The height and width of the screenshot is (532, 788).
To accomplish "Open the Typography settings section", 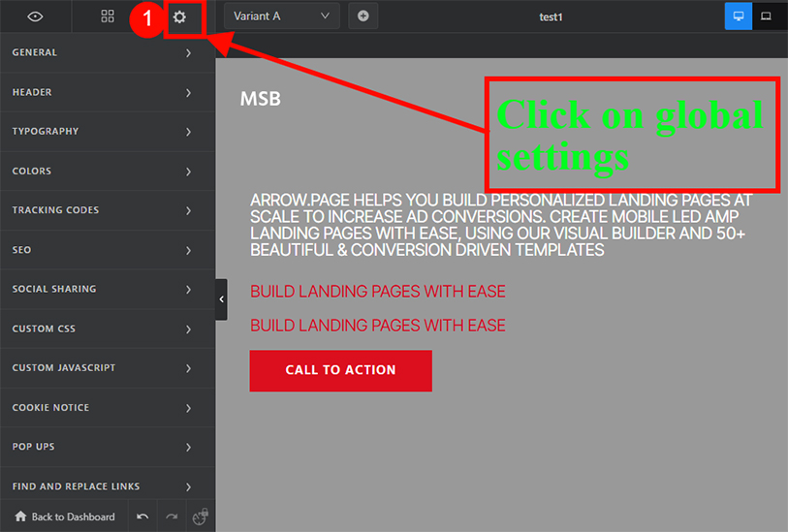I will point(107,132).
